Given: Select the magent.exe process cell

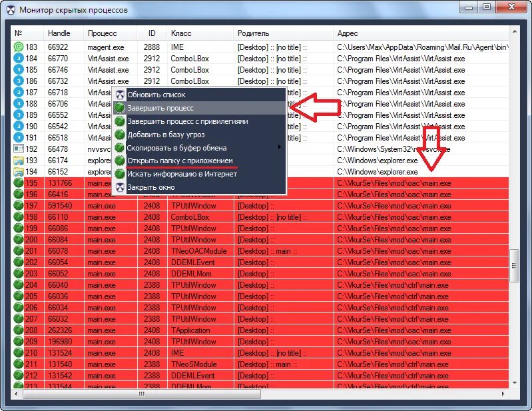Looking at the screenshot, I should [105, 47].
